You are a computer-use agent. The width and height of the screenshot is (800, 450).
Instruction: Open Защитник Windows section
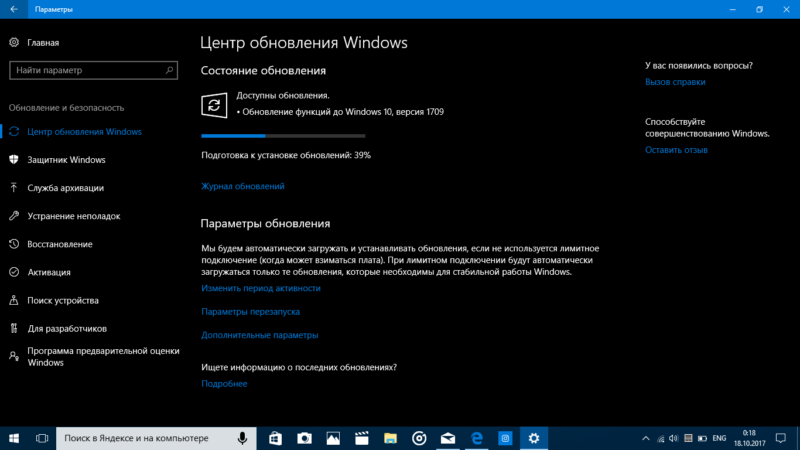[x=66, y=160]
